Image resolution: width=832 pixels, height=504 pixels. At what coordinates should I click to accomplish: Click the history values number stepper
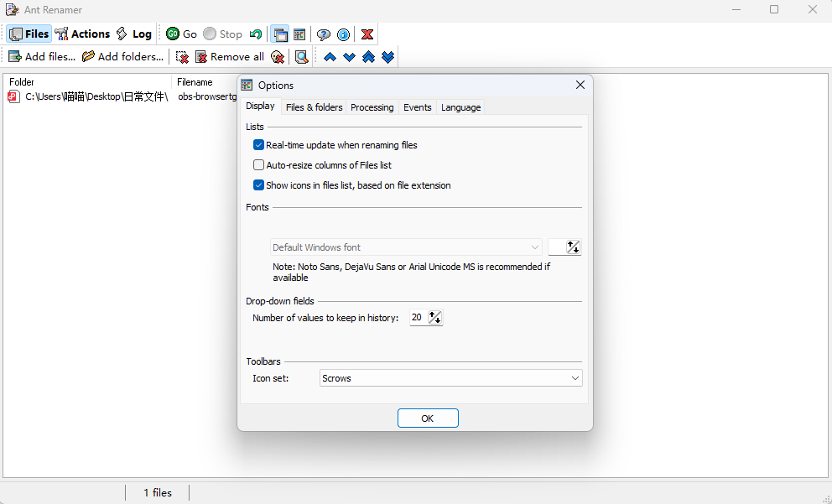(x=435, y=318)
